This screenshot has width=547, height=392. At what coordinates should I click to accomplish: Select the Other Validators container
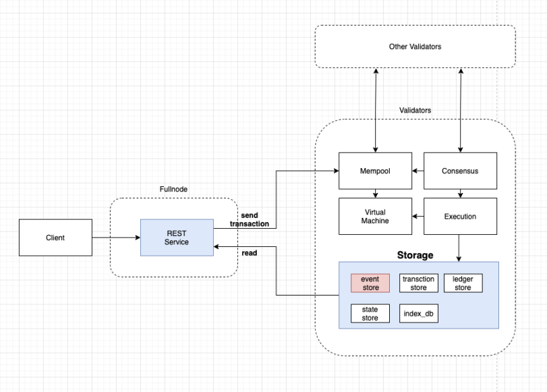pos(414,46)
